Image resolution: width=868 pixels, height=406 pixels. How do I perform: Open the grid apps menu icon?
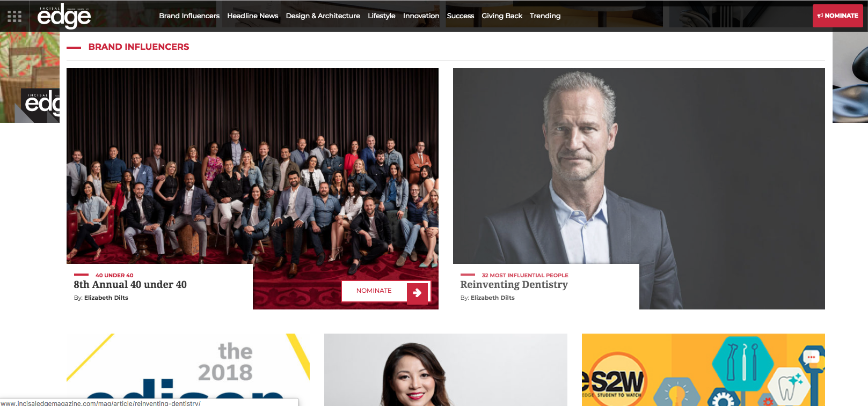[14, 16]
